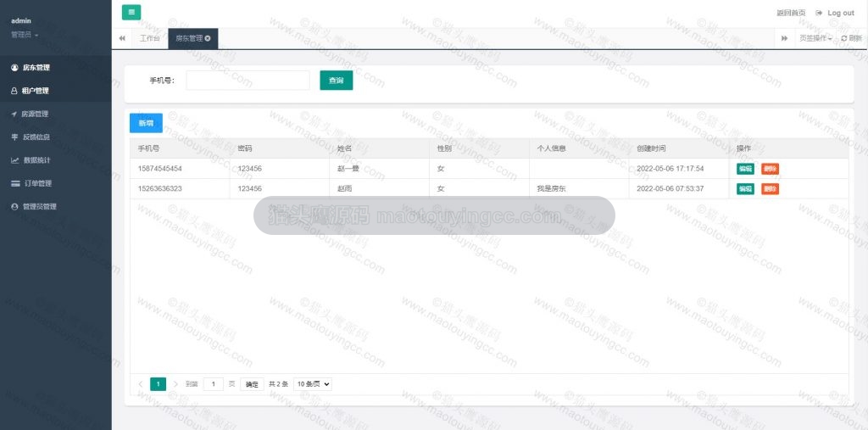Click the 2022-05-06 07:53:37 cell
Screen dimensions: 868x430
pyautogui.click(x=679, y=188)
